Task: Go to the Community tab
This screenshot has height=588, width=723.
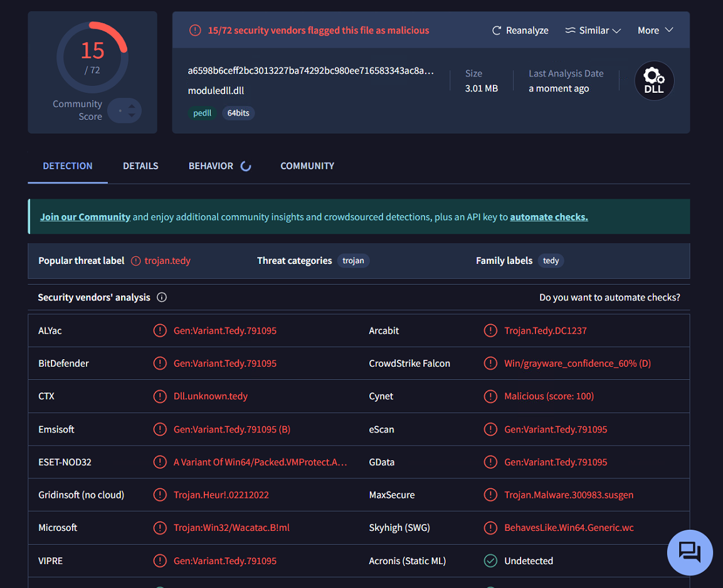Action: [307, 166]
